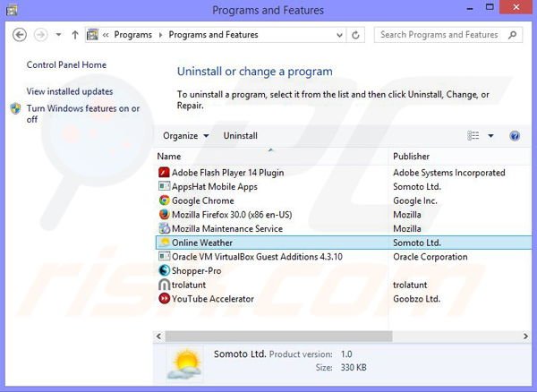Select Programs breadcrumb in address bar
Image resolution: width=537 pixels, height=392 pixels.
coord(132,35)
